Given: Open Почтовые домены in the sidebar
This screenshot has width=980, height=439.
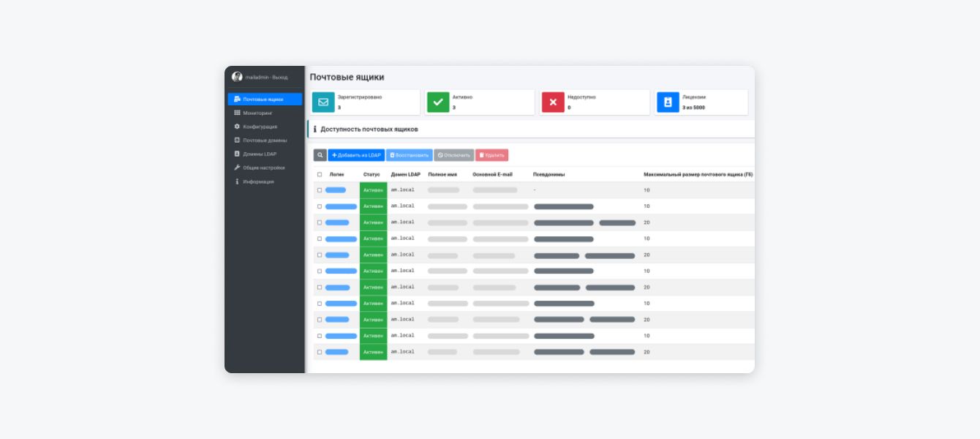Looking at the screenshot, I should point(265,140).
